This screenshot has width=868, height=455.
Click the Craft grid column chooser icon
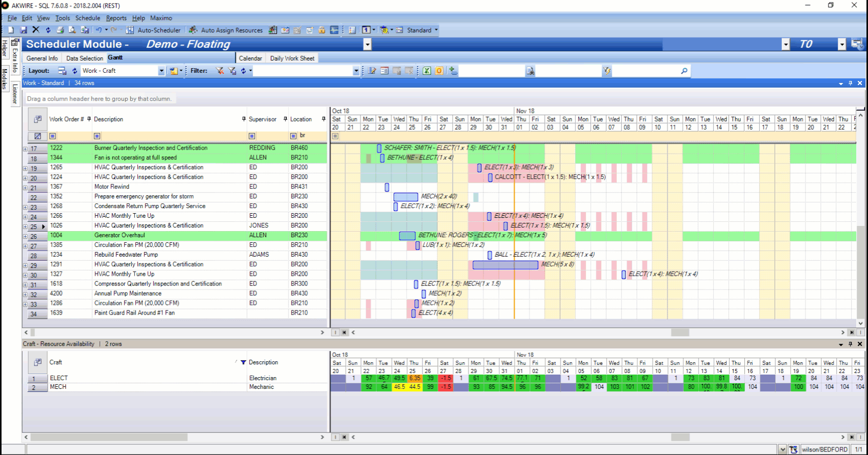pos(37,362)
